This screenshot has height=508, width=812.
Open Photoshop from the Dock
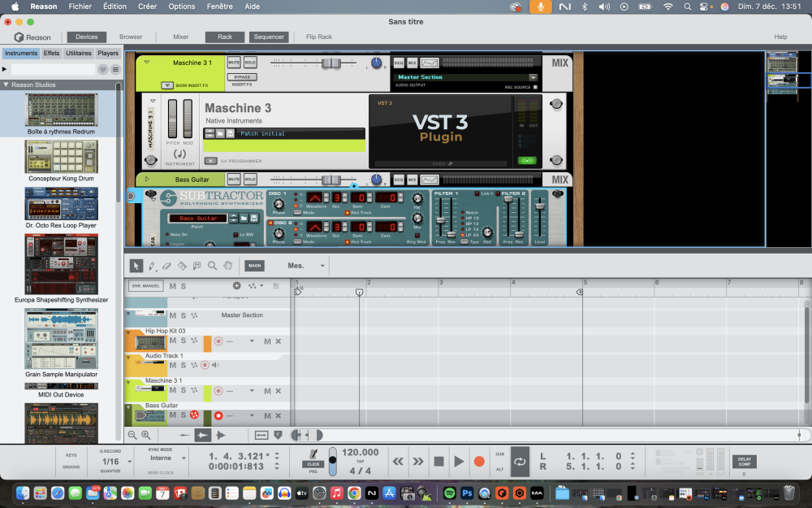point(467,493)
